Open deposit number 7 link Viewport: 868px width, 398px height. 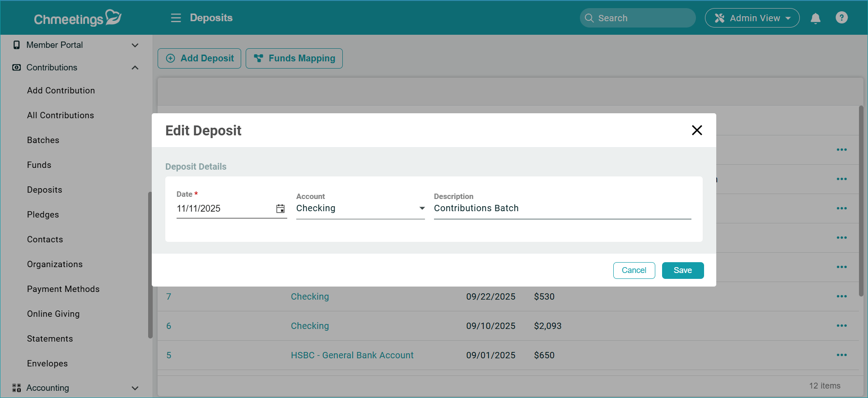(168, 296)
